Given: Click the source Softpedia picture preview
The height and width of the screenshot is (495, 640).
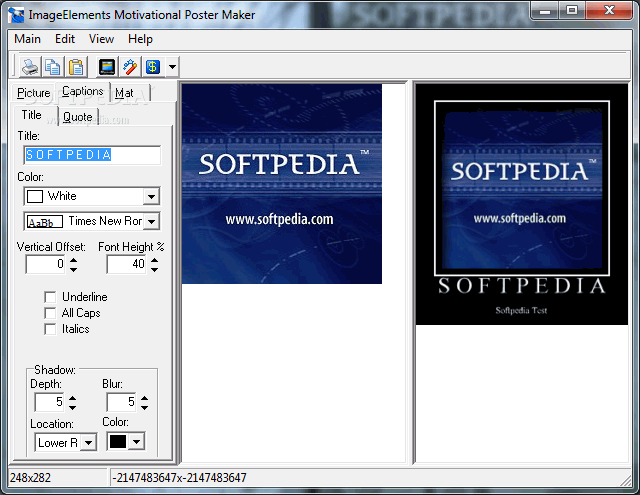Looking at the screenshot, I should click(282, 184).
